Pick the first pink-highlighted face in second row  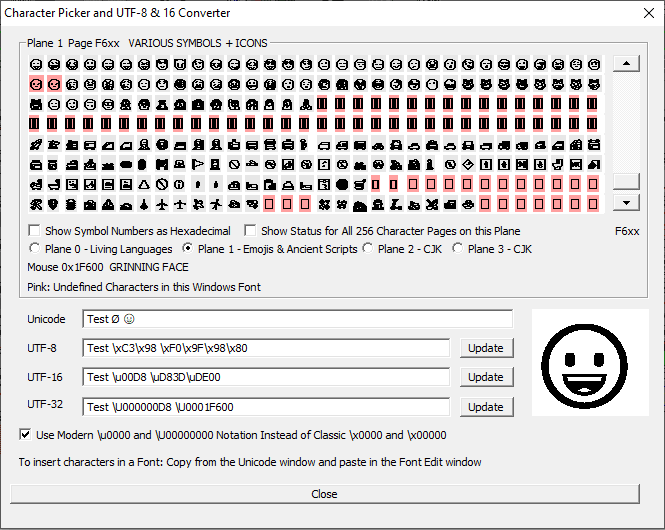click(x=36, y=84)
